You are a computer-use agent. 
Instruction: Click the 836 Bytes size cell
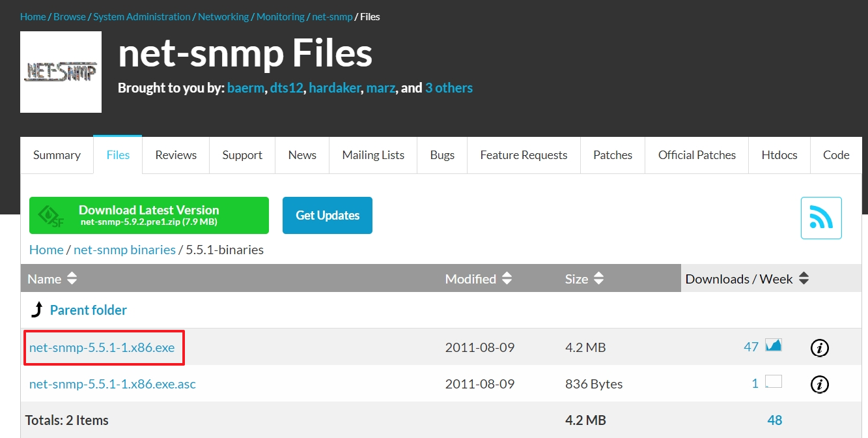594,384
